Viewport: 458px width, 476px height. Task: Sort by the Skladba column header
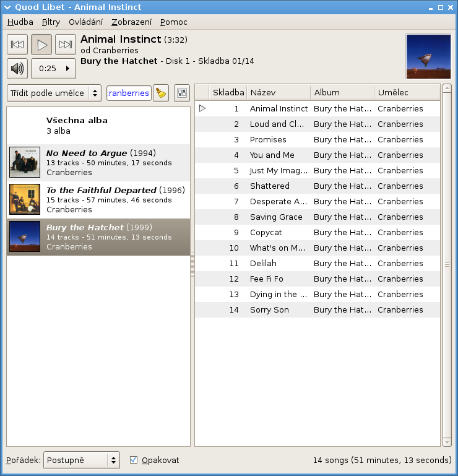(228, 93)
